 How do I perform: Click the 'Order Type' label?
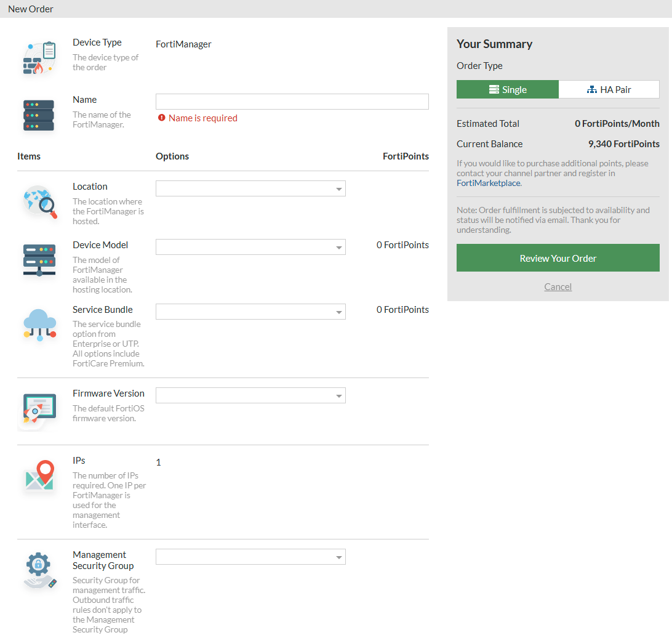(x=479, y=66)
